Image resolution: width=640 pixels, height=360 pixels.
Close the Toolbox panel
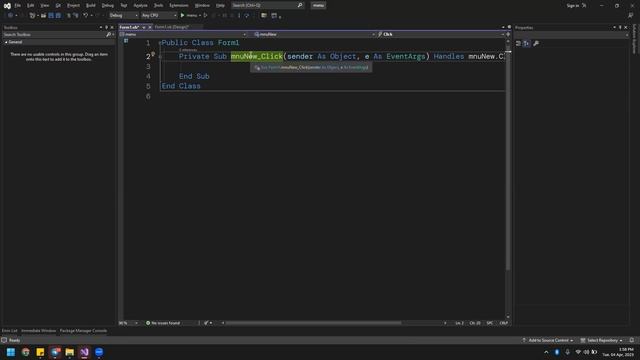[x=112, y=28]
